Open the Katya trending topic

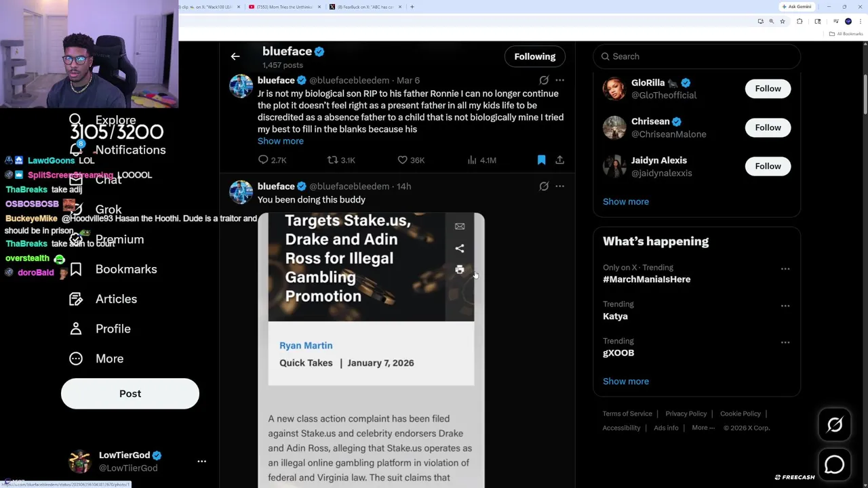615,317
